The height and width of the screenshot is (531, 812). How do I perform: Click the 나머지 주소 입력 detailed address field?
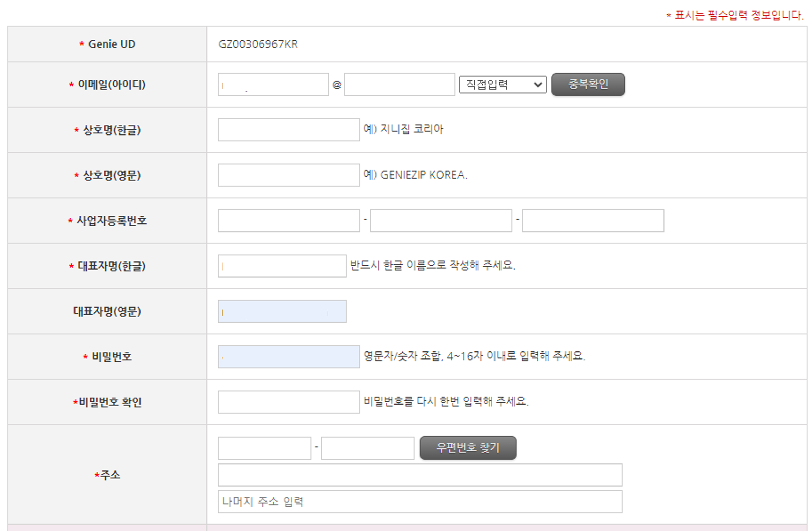pos(420,502)
